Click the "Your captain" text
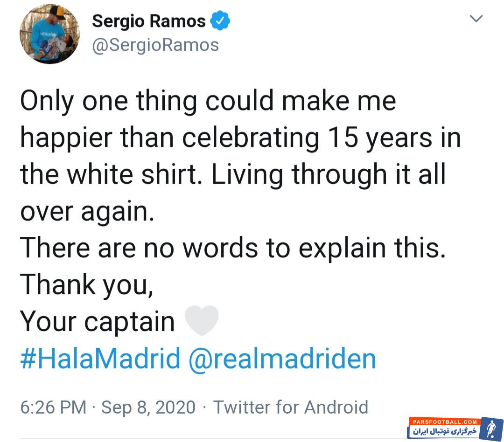Screen dimensions: 504x442 coord(97,322)
